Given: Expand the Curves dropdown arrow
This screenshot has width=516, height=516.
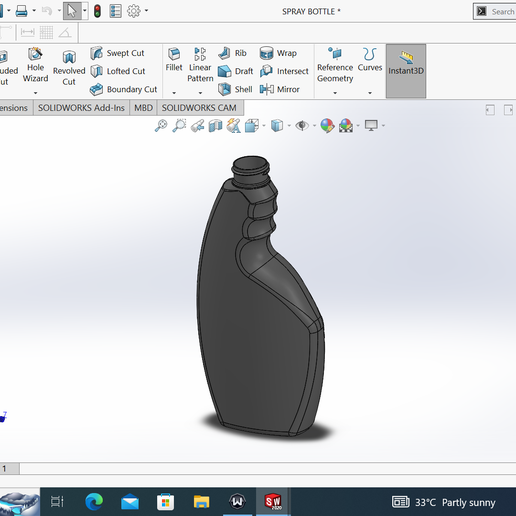Looking at the screenshot, I should coord(370,93).
